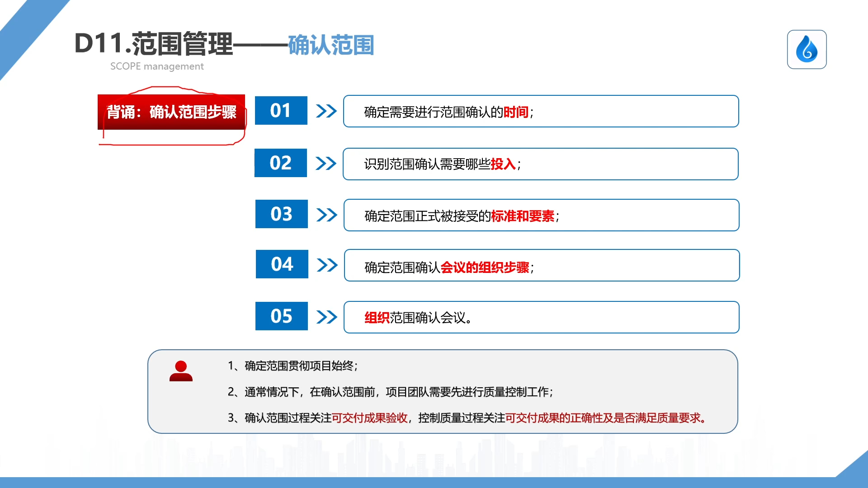This screenshot has height=488, width=868.
Task: Click the blue water drop logo icon
Action: pos(807,49)
